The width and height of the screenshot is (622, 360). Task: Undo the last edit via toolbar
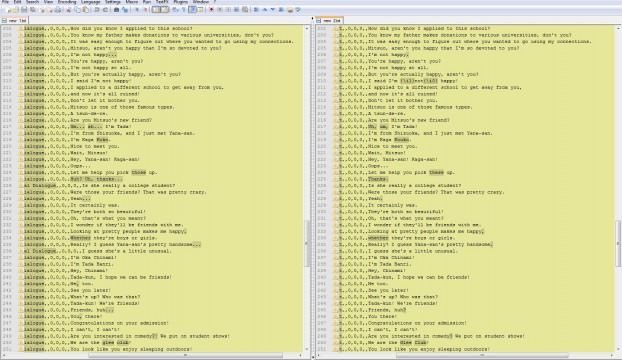click(97, 10)
